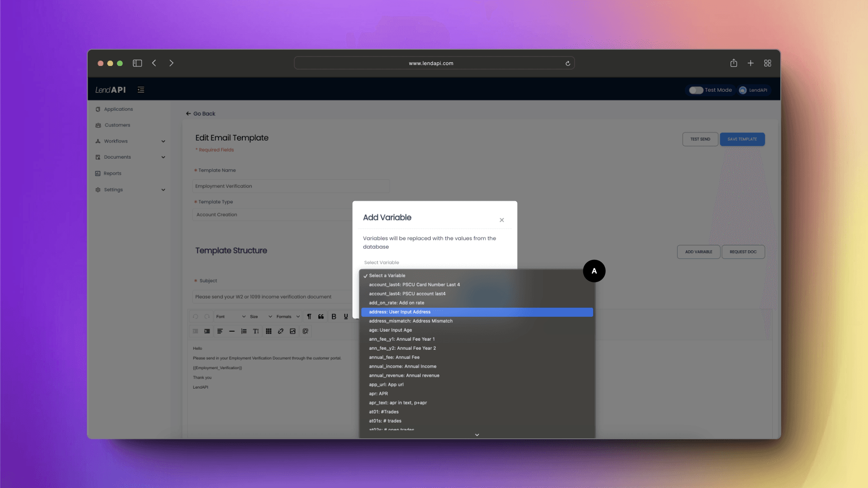The height and width of the screenshot is (488, 868).
Task: Click the increase indent icon
Action: coord(207,331)
